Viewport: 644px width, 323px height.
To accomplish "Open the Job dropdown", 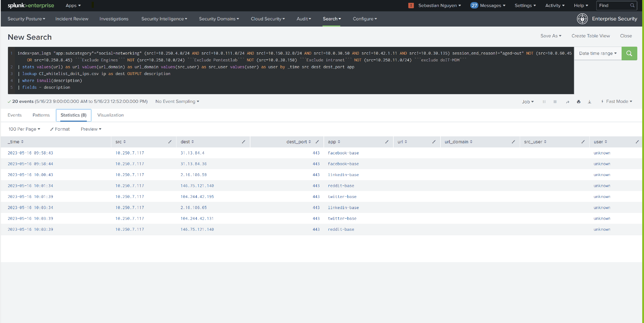I will click(x=528, y=102).
